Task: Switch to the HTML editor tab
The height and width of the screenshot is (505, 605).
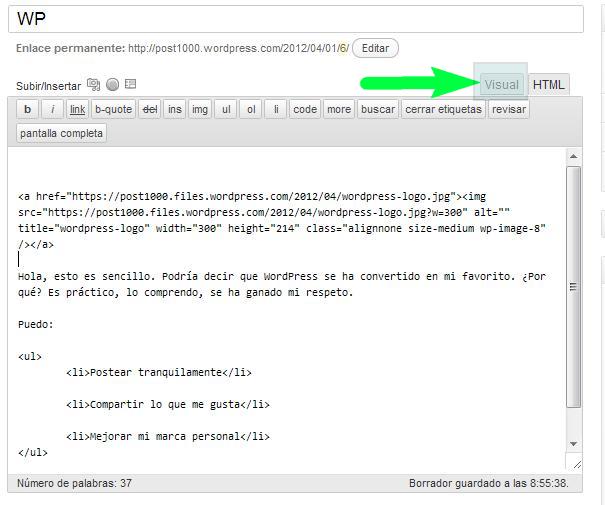Action: point(549,85)
